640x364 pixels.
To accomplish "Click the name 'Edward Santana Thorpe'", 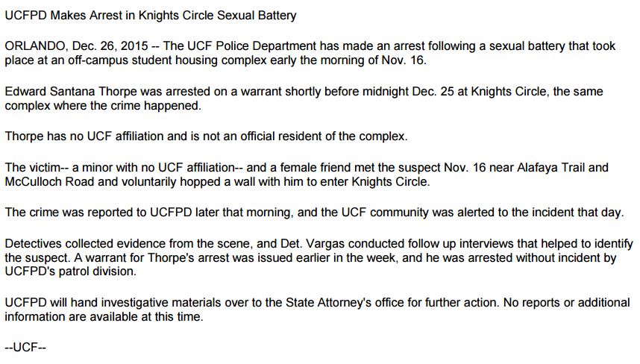I will coord(66,91).
